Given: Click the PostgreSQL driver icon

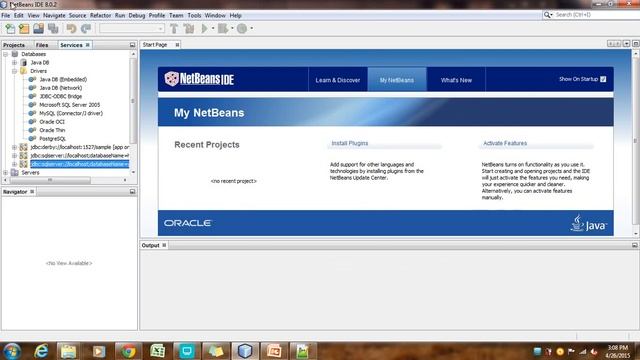Looking at the screenshot, I should 32,138.
